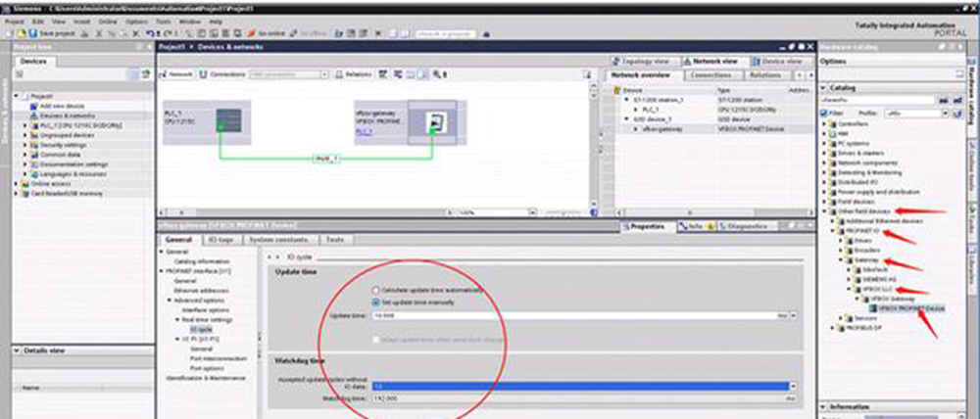980x419 pixels.
Task: Click the Card Reader/USB memory icon
Action: coord(25,194)
